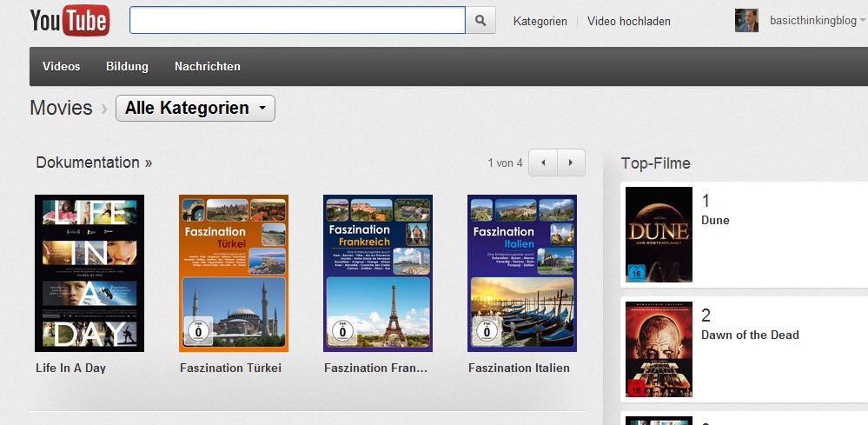Click the Dawn of the Dead title
This screenshot has width=868, height=425.
750,335
